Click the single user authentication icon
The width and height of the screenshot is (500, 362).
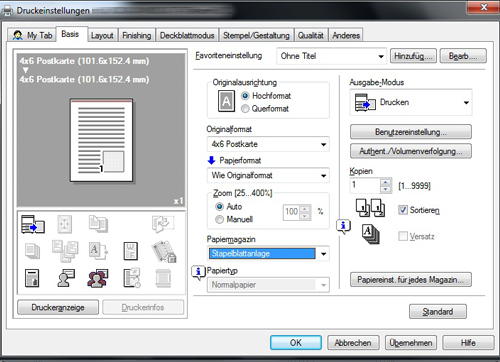(66, 278)
